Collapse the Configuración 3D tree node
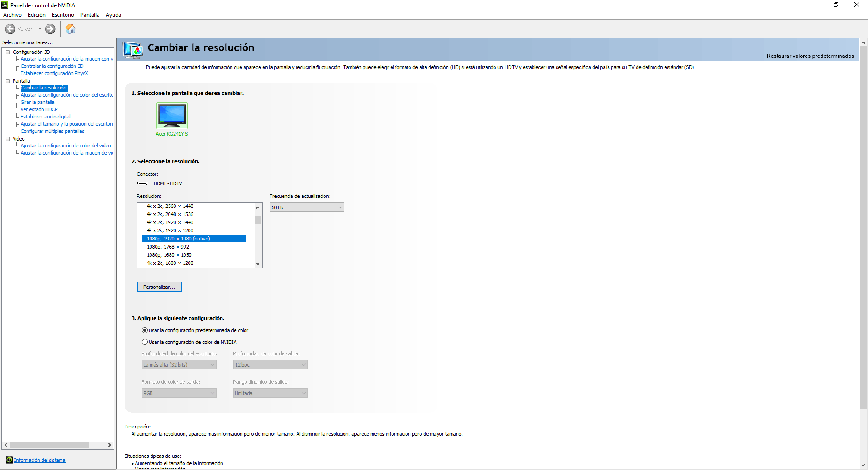The image size is (868, 470). (8, 52)
